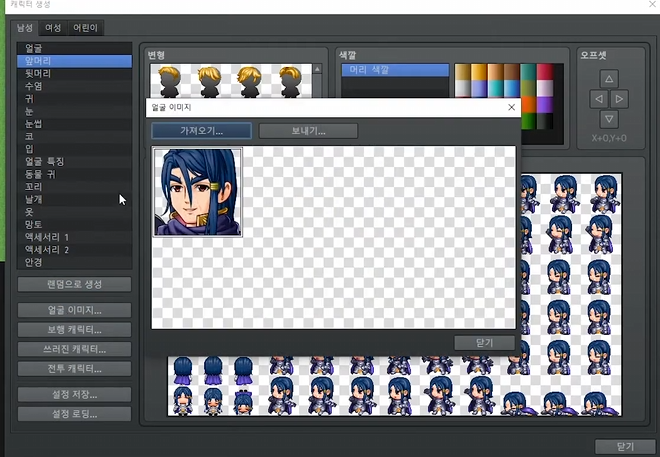Select the blue-haired face image thumbnail
This screenshot has height=457, width=660.
197,192
